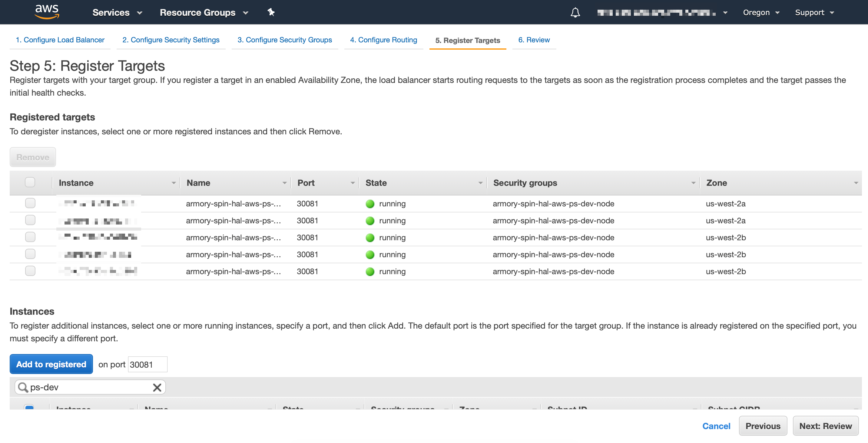Open the Oregon region dropdown
This screenshot has width=868, height=443.
pos(761,12)
